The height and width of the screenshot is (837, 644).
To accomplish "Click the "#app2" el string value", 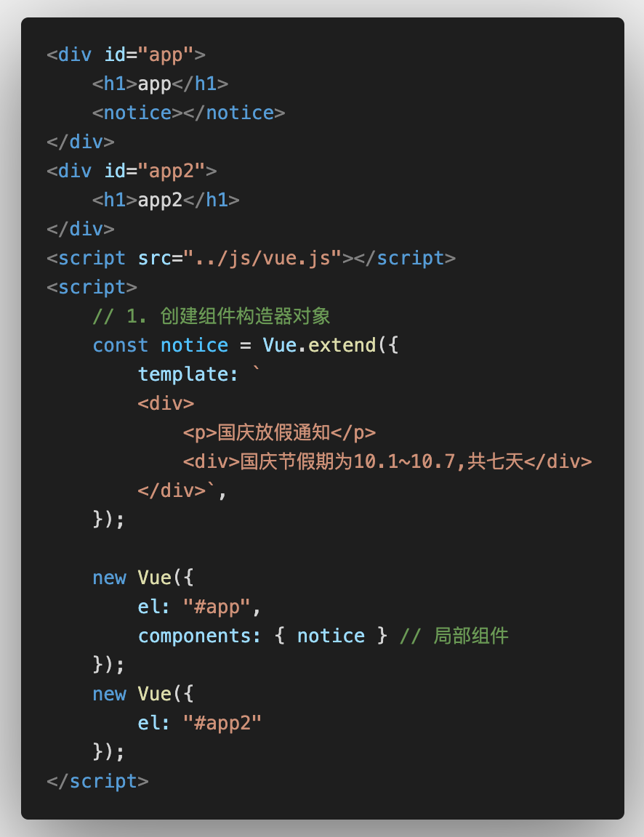I will click(222, 724).
